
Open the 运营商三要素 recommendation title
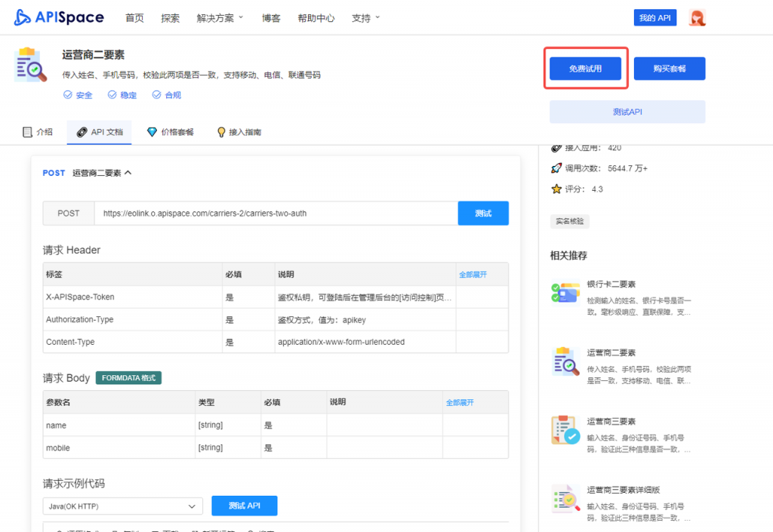tap(611, 422)
